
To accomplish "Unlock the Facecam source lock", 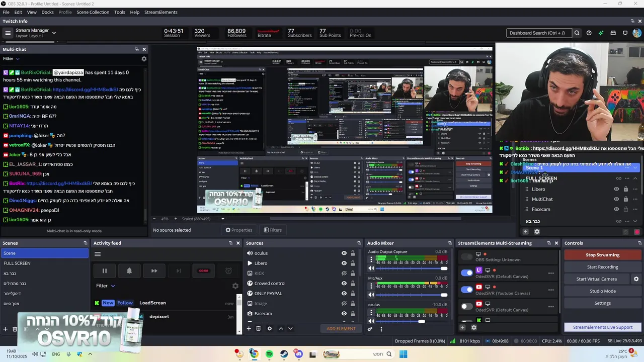I will [353, 314].
